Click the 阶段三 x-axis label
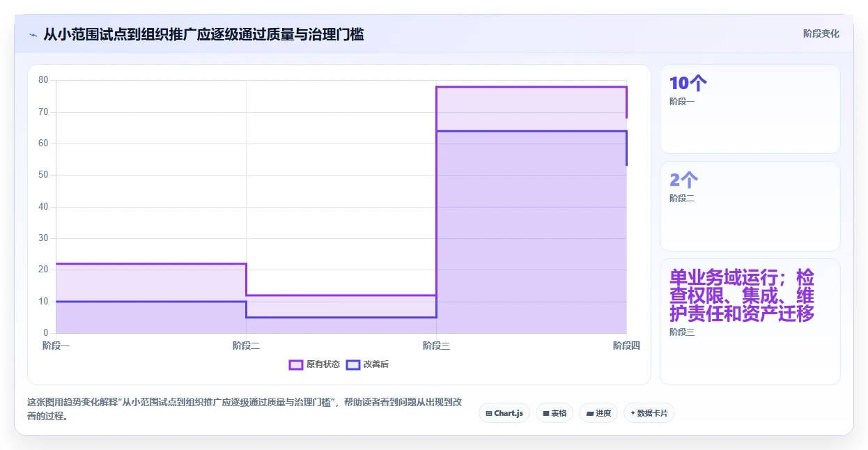Image resolution: width=868 pixels, height=450 pixels. coord(436,345)
